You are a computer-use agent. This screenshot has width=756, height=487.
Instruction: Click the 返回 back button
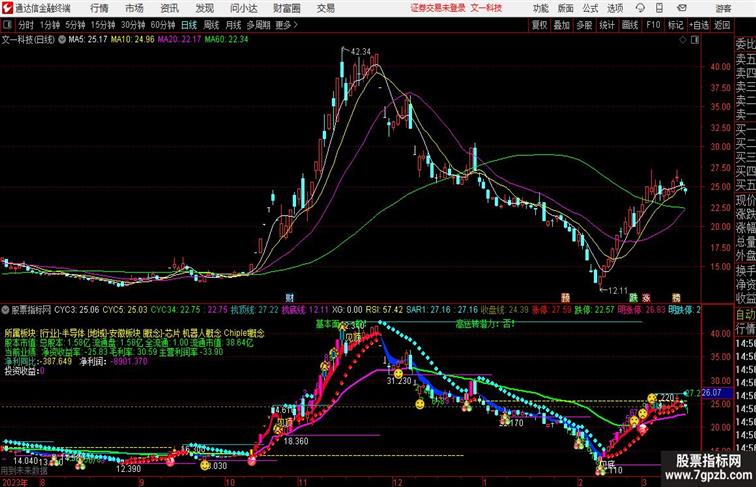click(x=722, y=25)
